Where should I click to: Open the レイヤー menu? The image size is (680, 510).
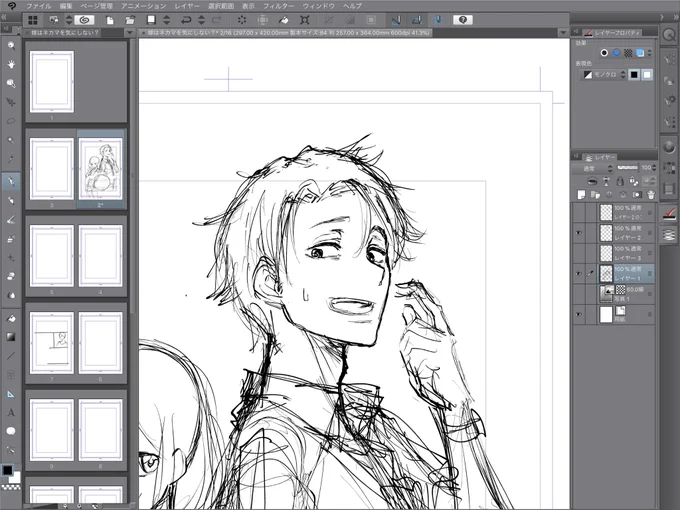point(187,6)
